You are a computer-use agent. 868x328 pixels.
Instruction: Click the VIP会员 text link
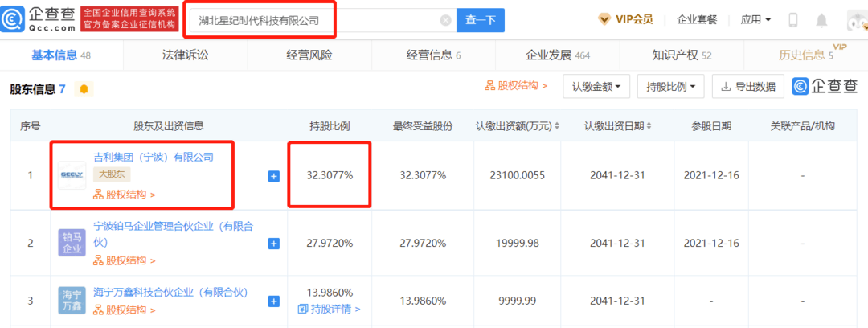(x=634, y=20)
